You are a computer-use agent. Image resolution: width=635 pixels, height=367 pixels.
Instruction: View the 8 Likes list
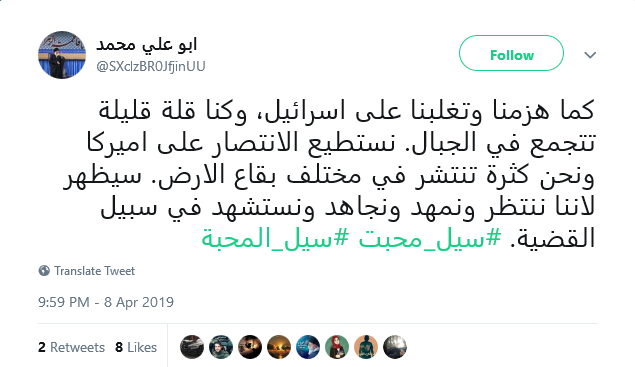click(x=136, y=347)
